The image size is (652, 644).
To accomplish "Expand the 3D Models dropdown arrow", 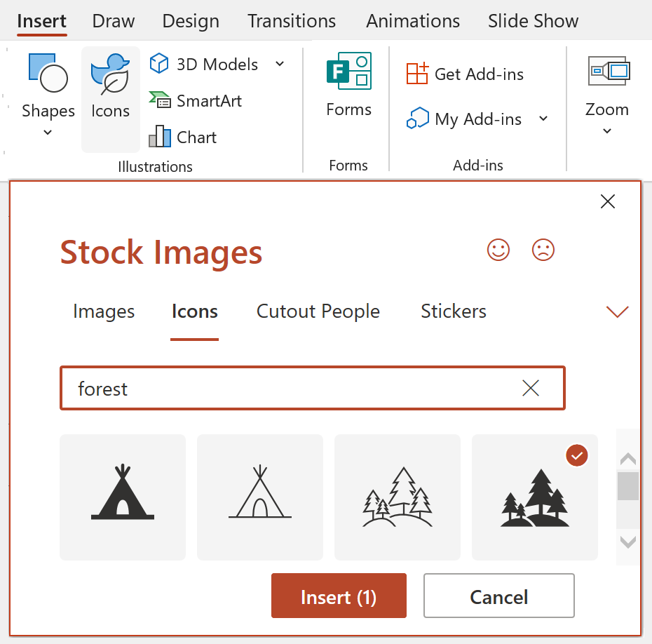I will coord(280,64).
